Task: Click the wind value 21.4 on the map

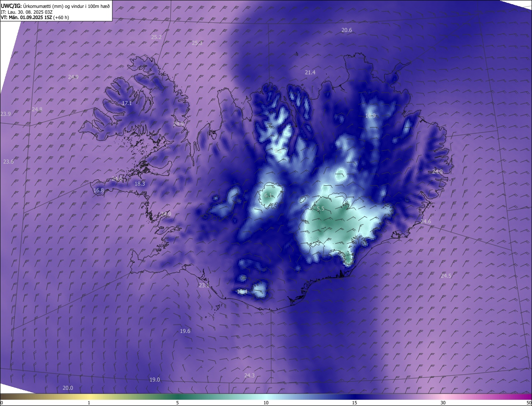Action: pos(310,73)
